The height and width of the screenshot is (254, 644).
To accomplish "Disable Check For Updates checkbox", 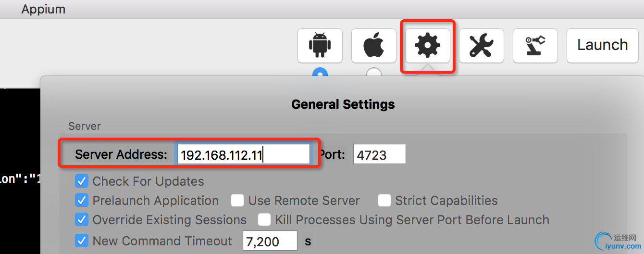I will tap(82, 181).
